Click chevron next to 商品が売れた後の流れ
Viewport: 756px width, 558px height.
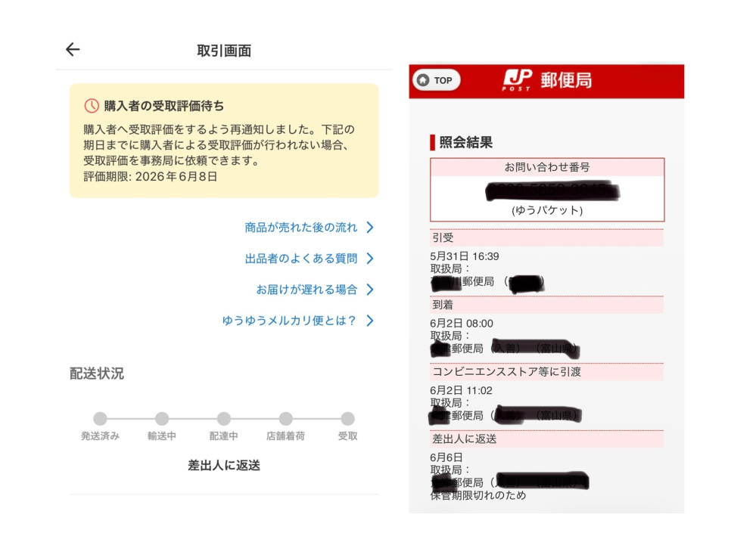pyautogui.click(x=370, y=228)
